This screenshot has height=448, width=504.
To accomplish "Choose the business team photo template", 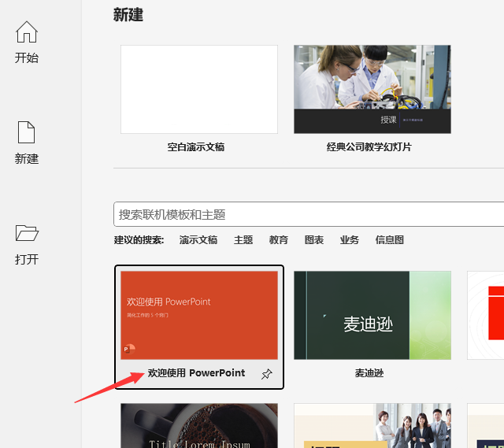I will (372, 425).
